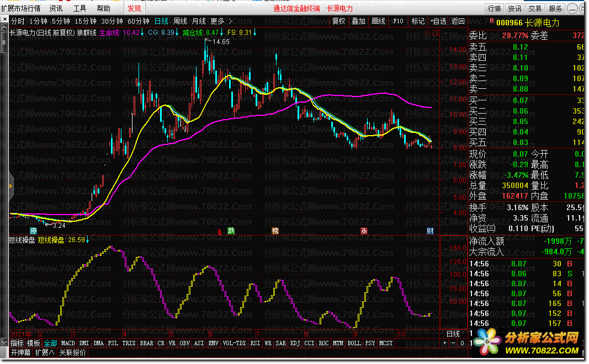This screenshot has width=589, height=364.
Task: Click the plus zoom button at chart bottom-right
Action: [445, 343]
